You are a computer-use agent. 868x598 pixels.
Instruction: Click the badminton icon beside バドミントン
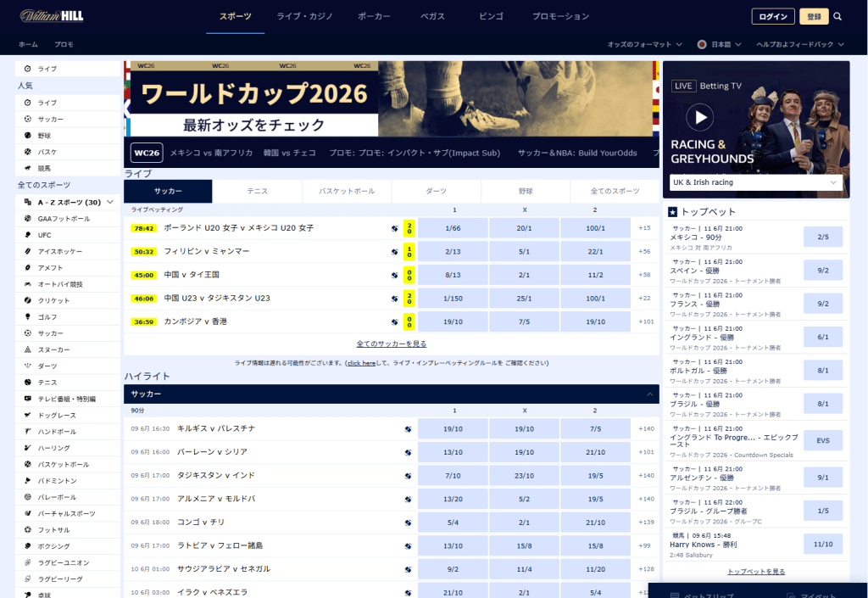click(28, 481)
